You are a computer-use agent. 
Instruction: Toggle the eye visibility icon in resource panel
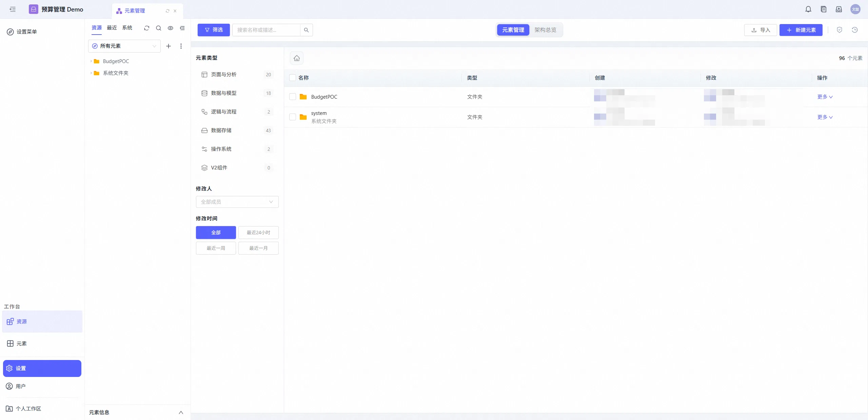(171, 28)
